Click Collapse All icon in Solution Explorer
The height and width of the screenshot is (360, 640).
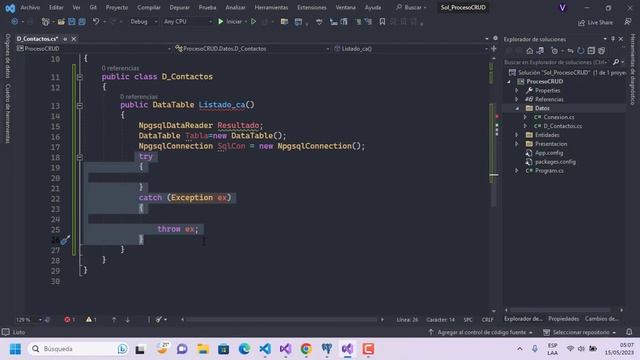[591, 51]
